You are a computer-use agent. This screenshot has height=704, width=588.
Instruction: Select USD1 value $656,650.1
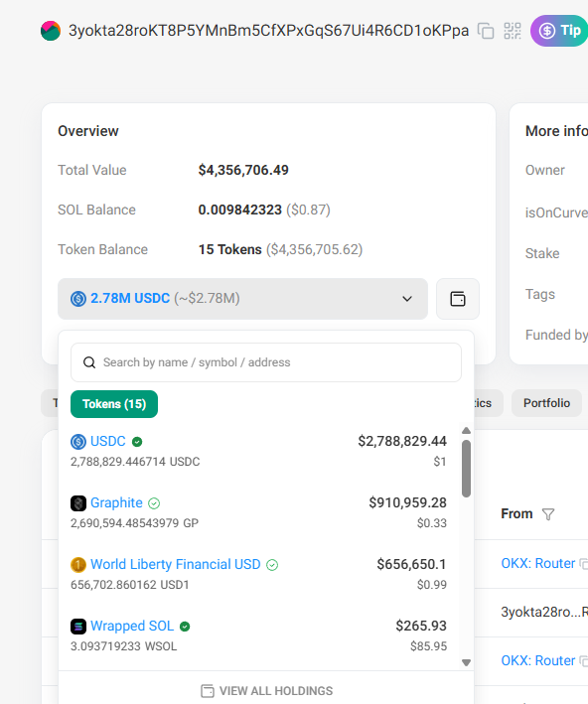click(x=411, y=564)
